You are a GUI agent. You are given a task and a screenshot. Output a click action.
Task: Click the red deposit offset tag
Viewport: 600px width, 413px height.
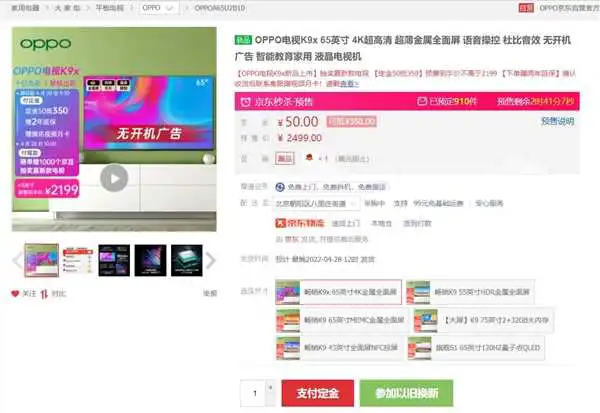(x=351, y=122)
